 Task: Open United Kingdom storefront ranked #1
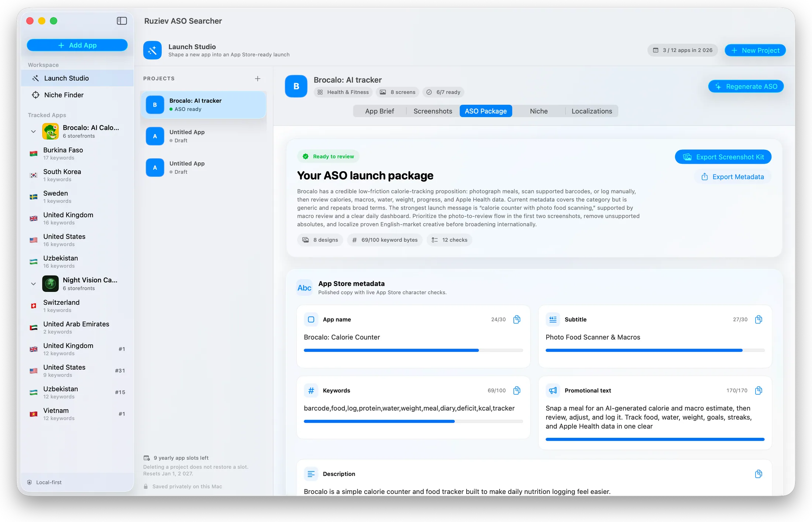point(77,349)
